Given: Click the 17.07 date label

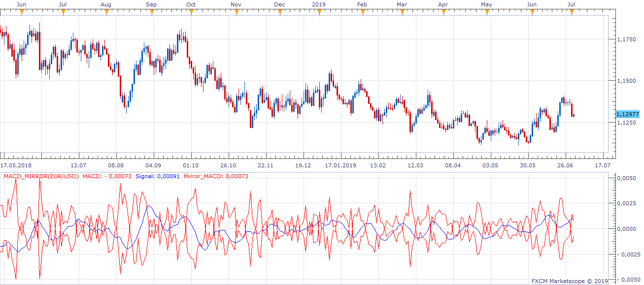Looking at the screenshot, I should click(603, 166).
